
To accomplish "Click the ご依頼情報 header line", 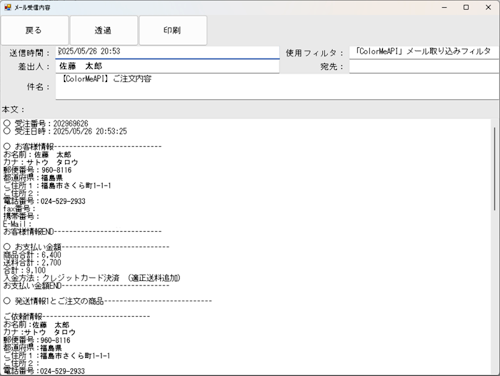I will [x=77, y=316].
